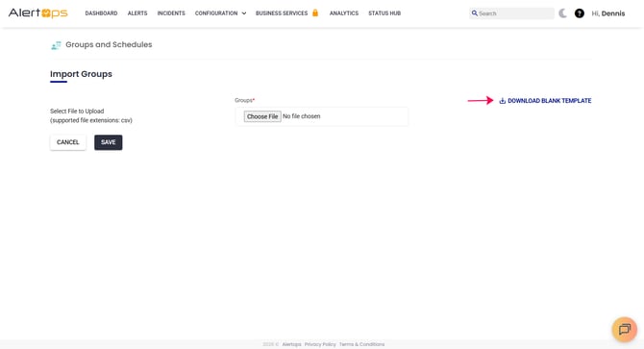Click the Groups field label
This screenshot has height=349, width=644.
point(244,100)
